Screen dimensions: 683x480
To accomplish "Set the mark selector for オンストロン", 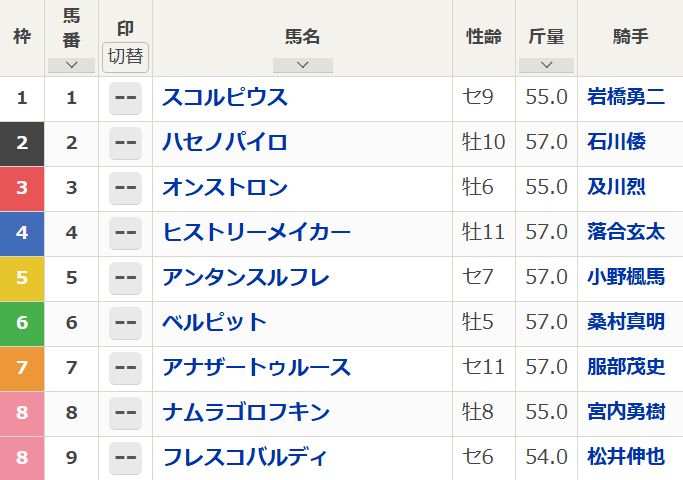I will point(125,188).
